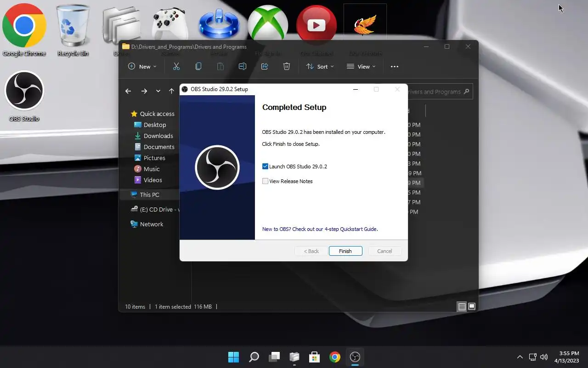
Task: Select Documents in Explorer sidebar
Action: coord(154,147)
